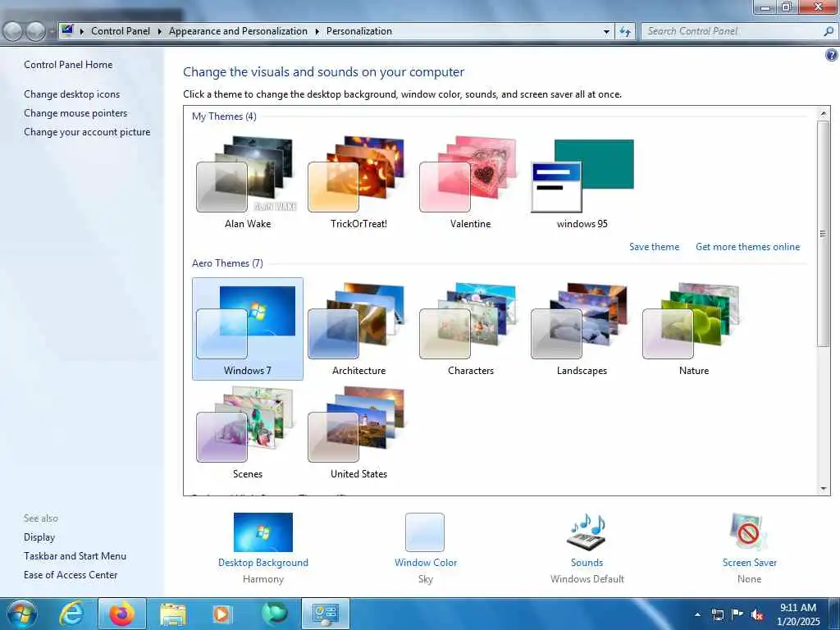Click the search magnifier icon
The width and height of the screenshot is (840, 630).
[x=829, y=32]
